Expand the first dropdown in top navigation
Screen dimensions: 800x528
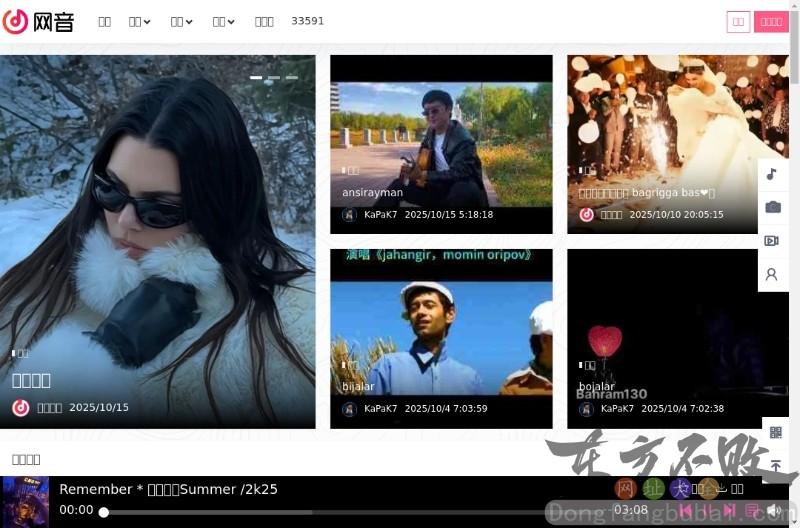139,21
